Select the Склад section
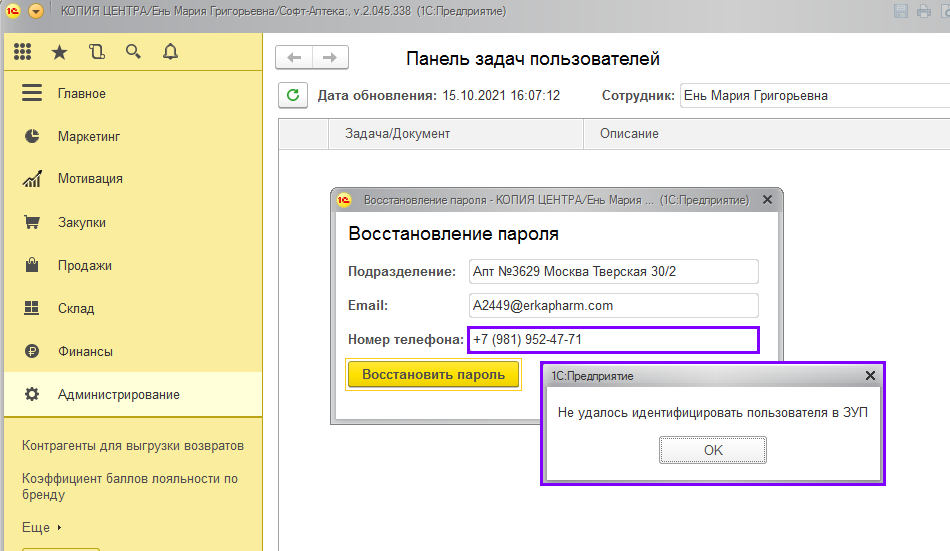 75,308
